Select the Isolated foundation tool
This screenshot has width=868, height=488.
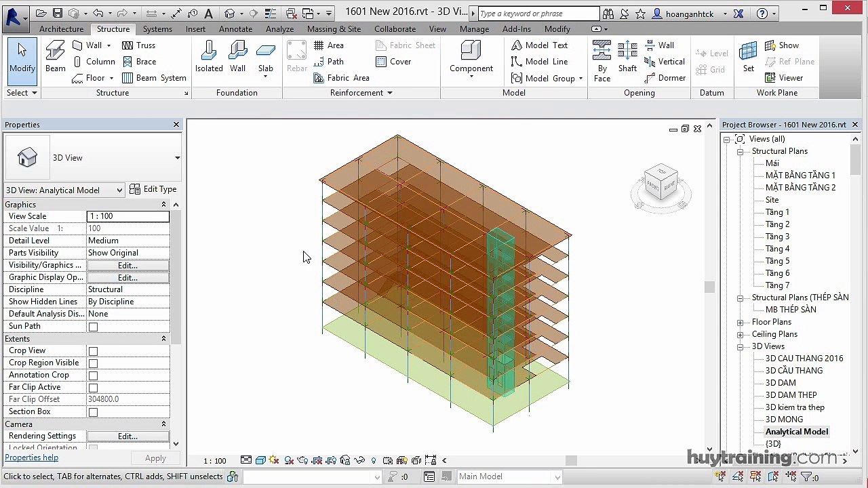click(x=209, y=56)
